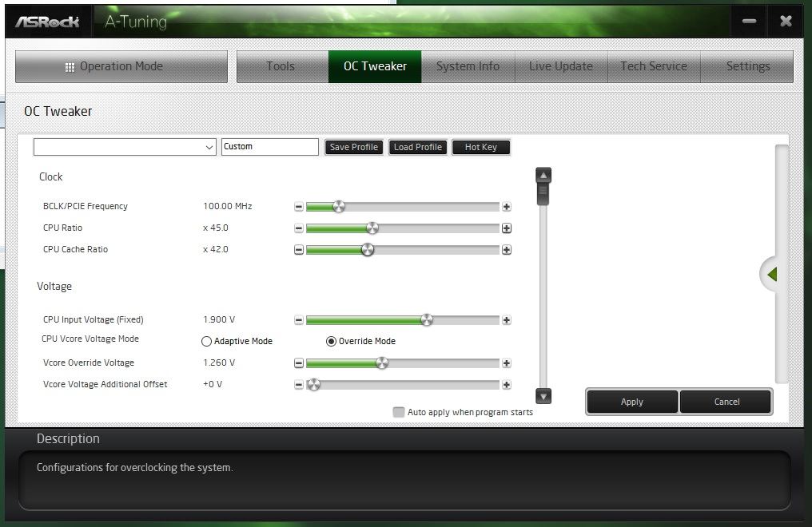Screen dimensions: 812x527
Task: Click the x 42.0 cache ratio value
Action: [x=216, y=249]
